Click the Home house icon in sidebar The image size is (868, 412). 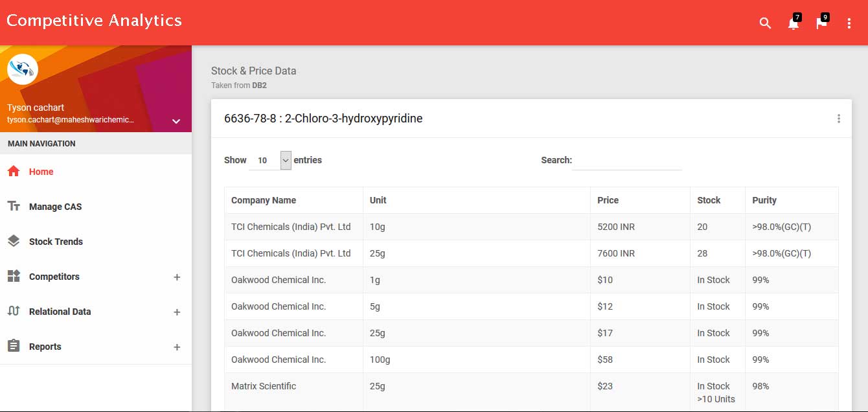(x=14, y=172)
